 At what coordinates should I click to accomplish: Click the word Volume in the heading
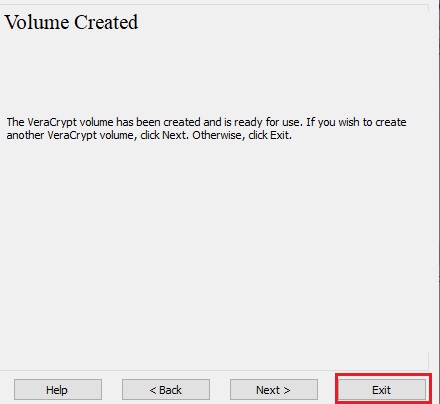36,22
